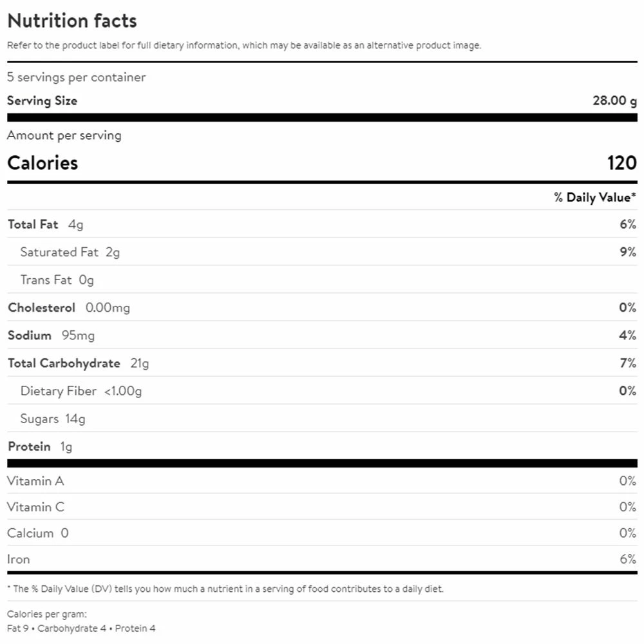Click the Trans Fat 0g row

57,279
